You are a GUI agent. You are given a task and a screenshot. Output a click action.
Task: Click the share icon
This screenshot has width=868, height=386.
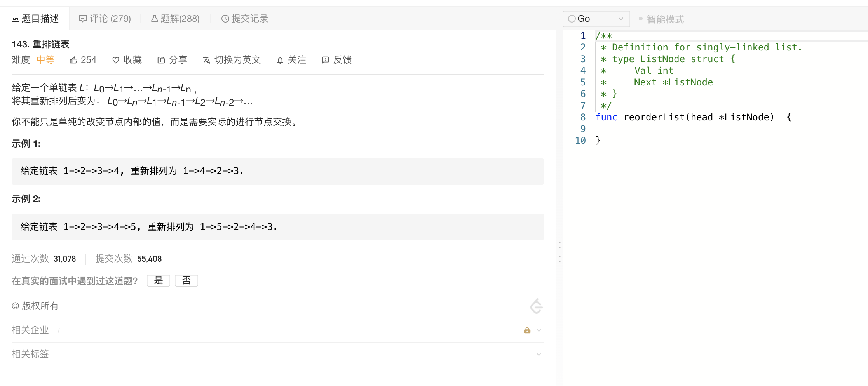click(x=161, y=60)
